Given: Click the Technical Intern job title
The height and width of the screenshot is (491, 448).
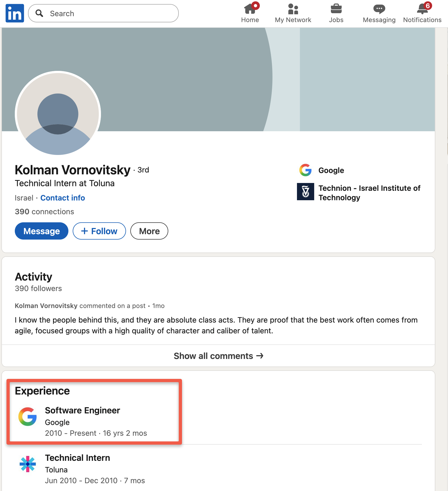Looking at the screenshot, I should pyautogui.click(x=77, y=458).
